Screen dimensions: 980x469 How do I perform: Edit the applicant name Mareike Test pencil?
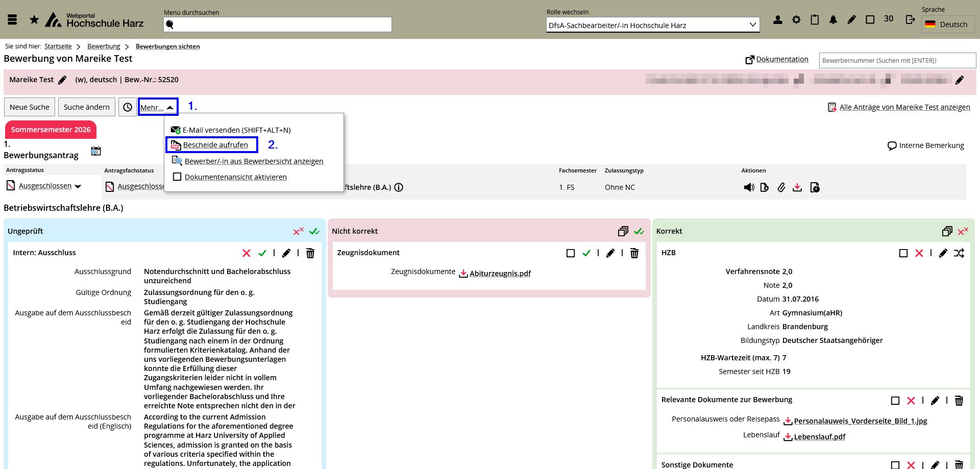pyautogui.click(x=62, y=80)
